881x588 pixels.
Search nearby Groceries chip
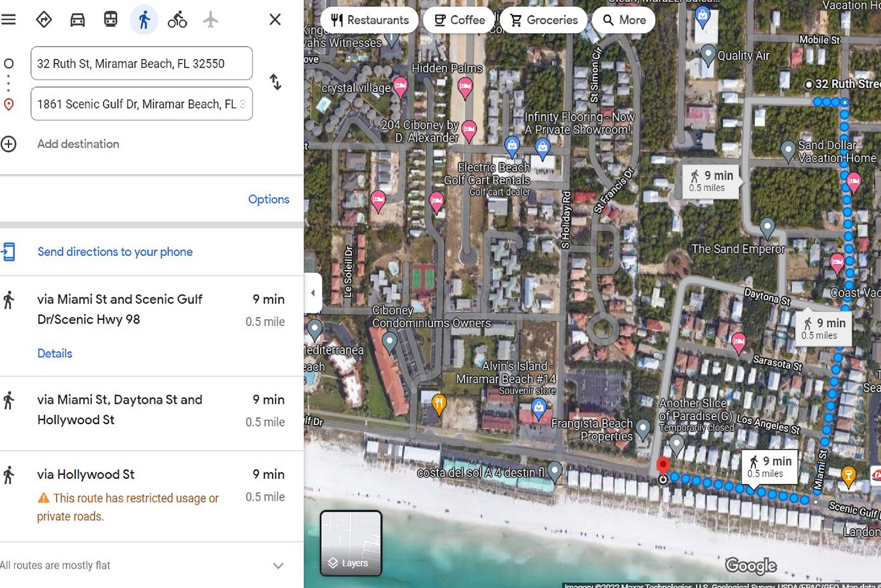pyautogui.click(x=544, y=20)
